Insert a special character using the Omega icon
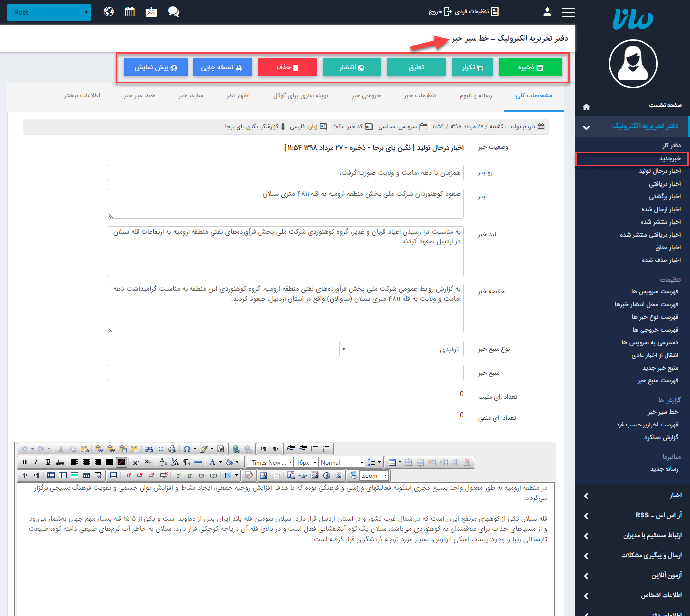Screen dimensions: 690x616 pyautogui.click(x=187, y=449)
